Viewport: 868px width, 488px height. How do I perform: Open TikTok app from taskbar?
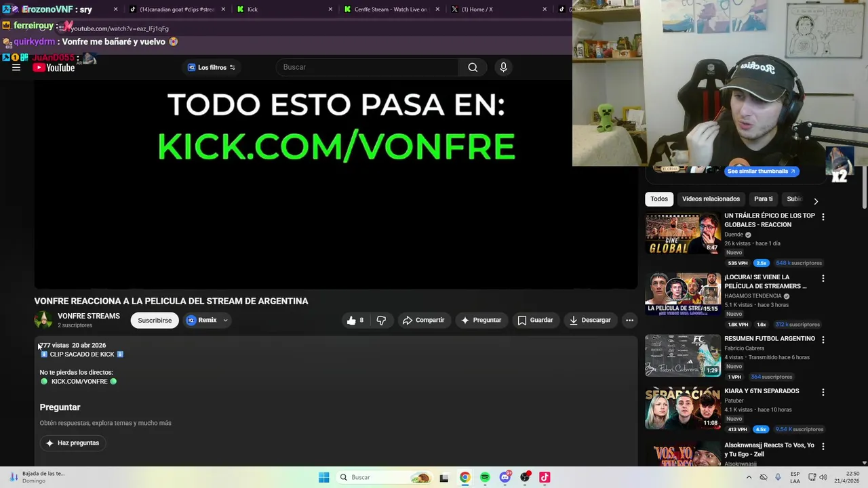click(x=545, y=477)
